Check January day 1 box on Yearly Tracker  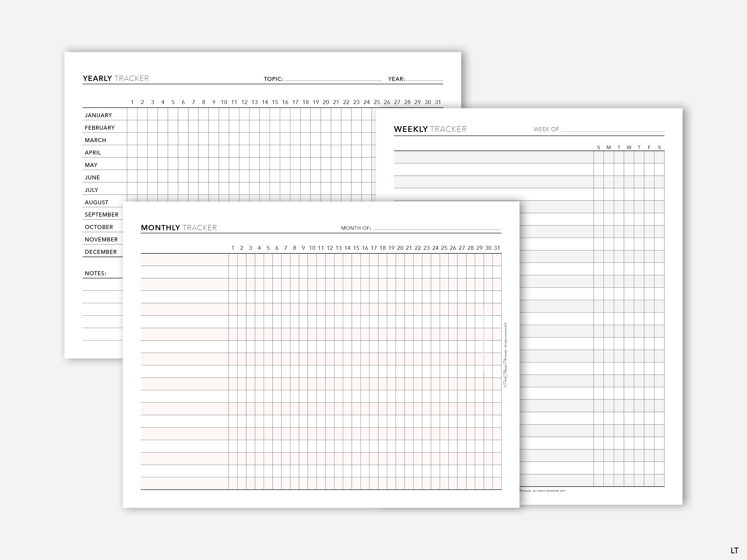(x=132, y=114)
